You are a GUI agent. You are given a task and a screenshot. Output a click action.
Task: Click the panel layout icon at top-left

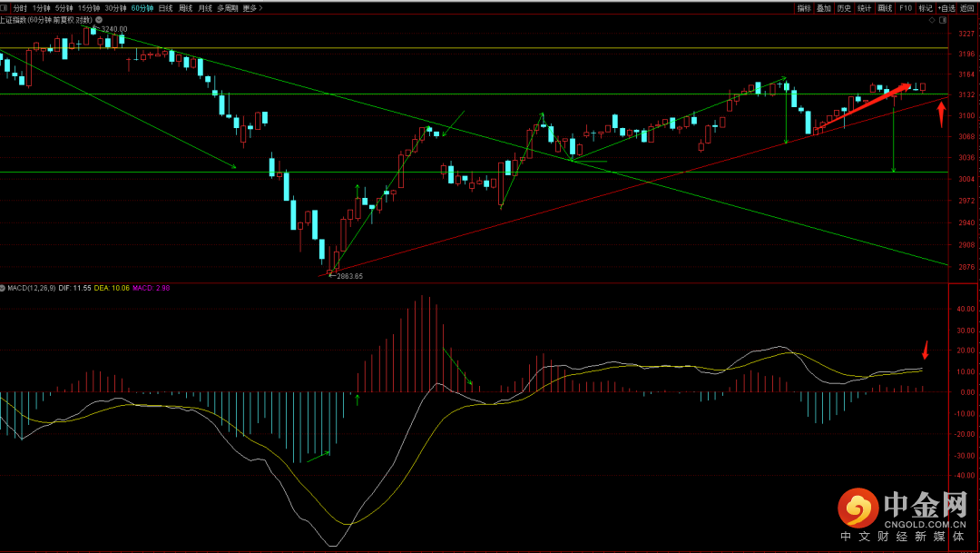coord(3,8)
